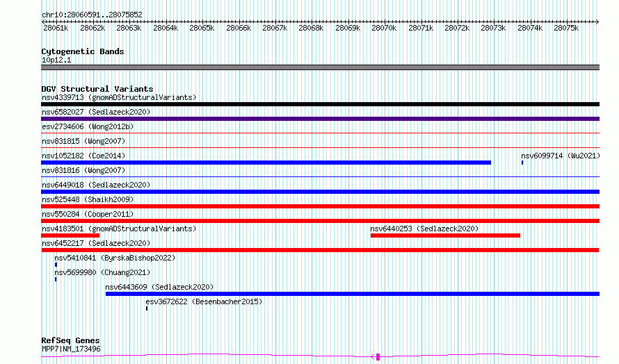Click the chr10:28060591..28075852 region label
Screen dimensions: 619x364
(92, 15)
